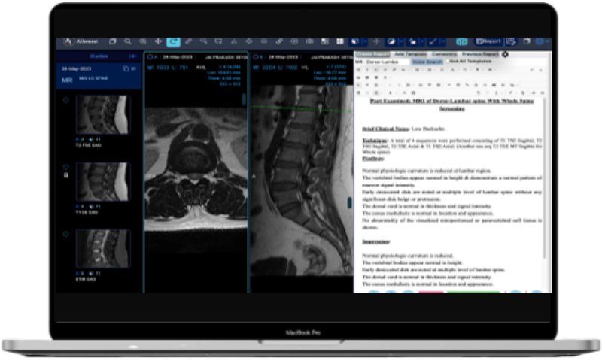Open the T1 SE SAG series thumbnail

102,181
